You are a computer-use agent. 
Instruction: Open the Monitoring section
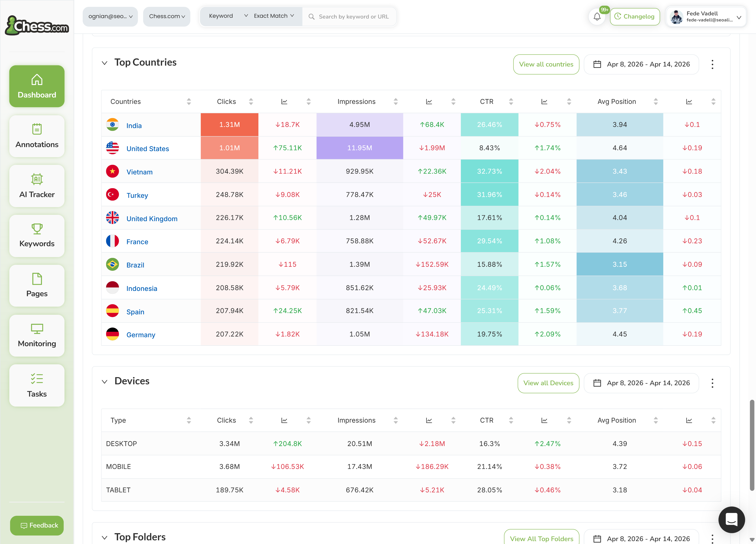(37, 336)
